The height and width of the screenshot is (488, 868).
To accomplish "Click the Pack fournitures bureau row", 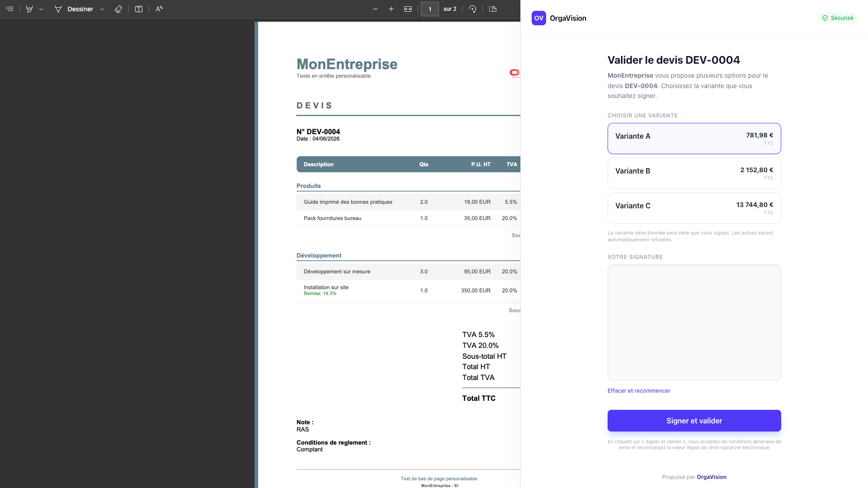I will (408, 218).
